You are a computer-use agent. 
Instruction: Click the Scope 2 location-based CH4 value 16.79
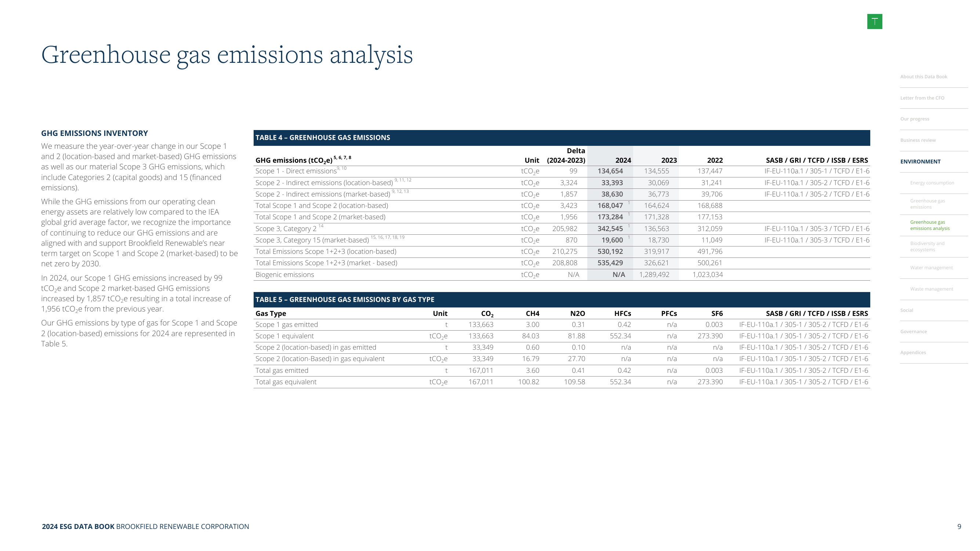[x=530, y=359]
